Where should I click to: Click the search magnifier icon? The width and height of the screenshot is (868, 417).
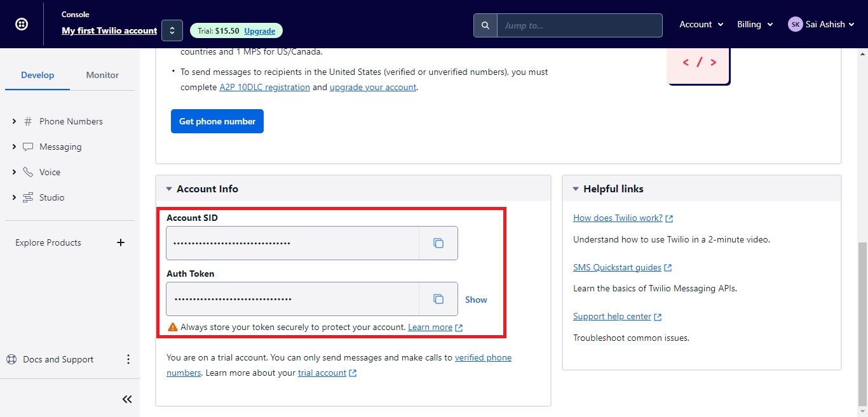[x=485, y=25]
